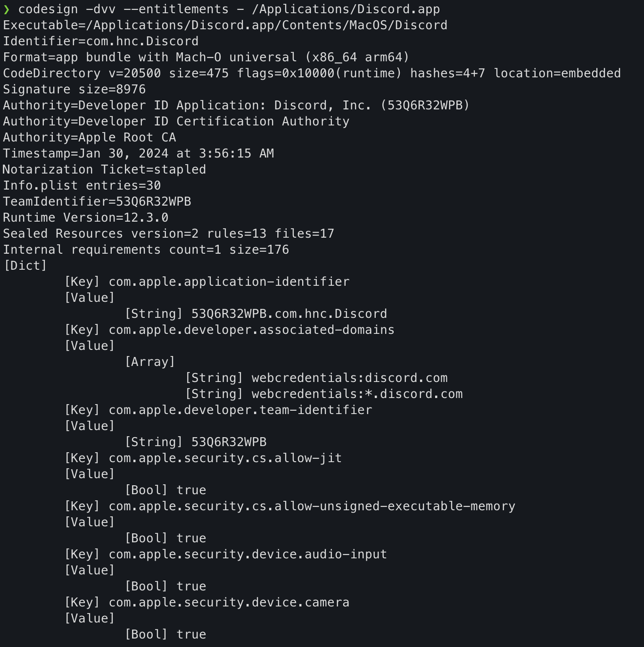
Task: Click the TeamIdentifier=53Q6R32WPB line
Action: pyautogui.click(x=97, y=202)
